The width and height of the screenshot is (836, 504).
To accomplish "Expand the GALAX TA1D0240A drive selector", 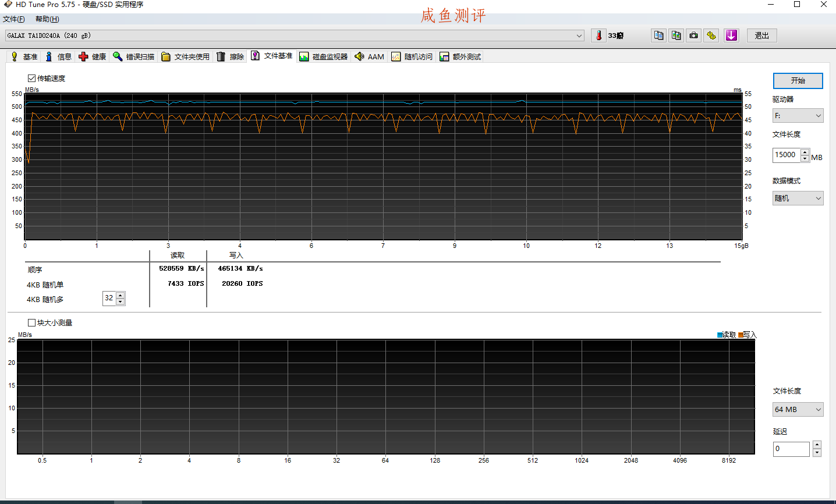I will [295, 36].
